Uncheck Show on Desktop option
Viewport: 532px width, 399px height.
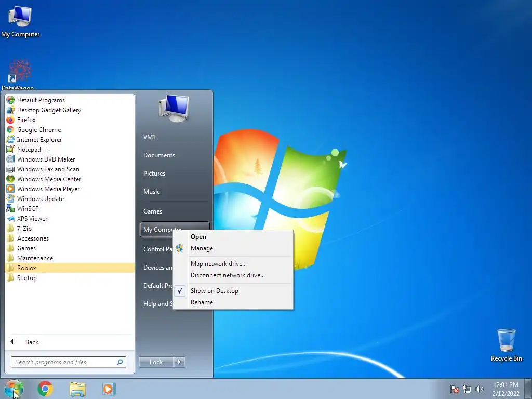coord(233,291)
